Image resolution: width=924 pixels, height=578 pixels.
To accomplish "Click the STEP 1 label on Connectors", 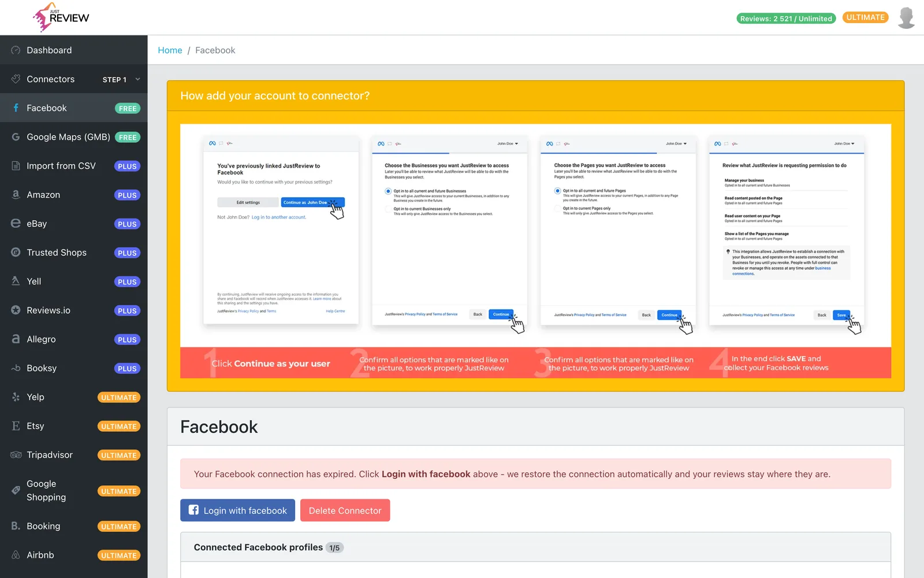I will click(x=114, y=80).
